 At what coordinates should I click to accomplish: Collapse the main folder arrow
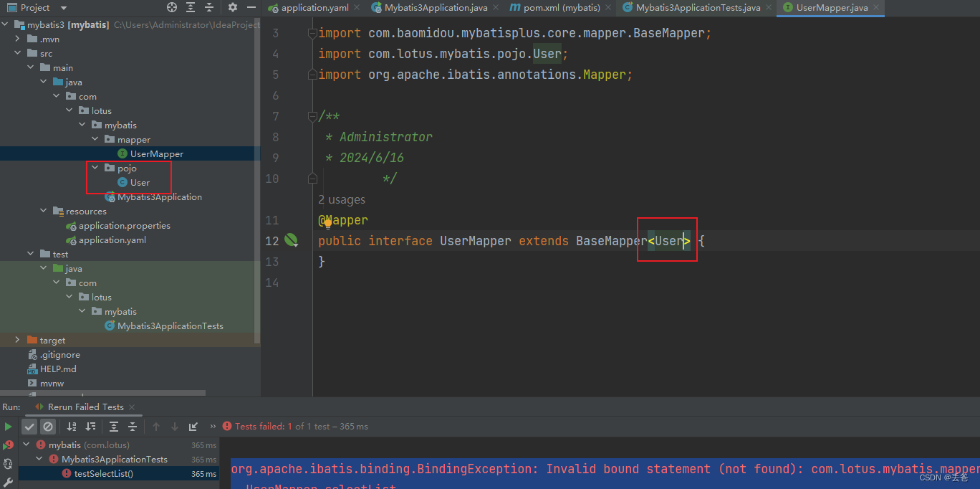[x=30, y=67]
